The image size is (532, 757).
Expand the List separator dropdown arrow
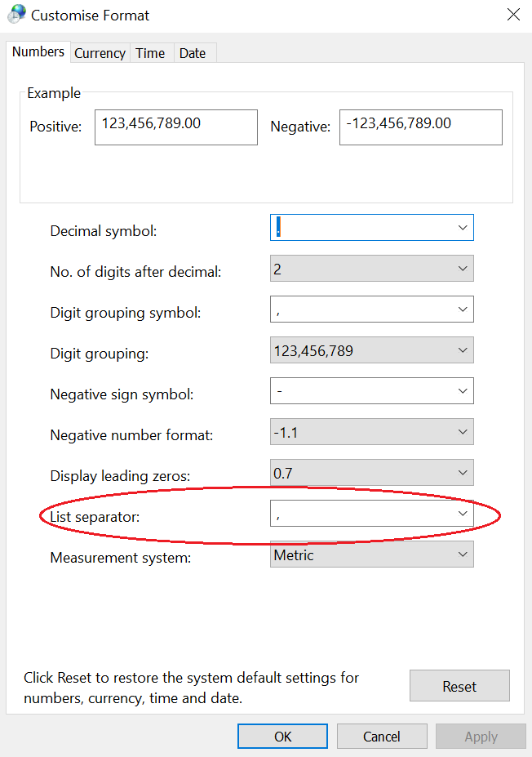point(463,513)
